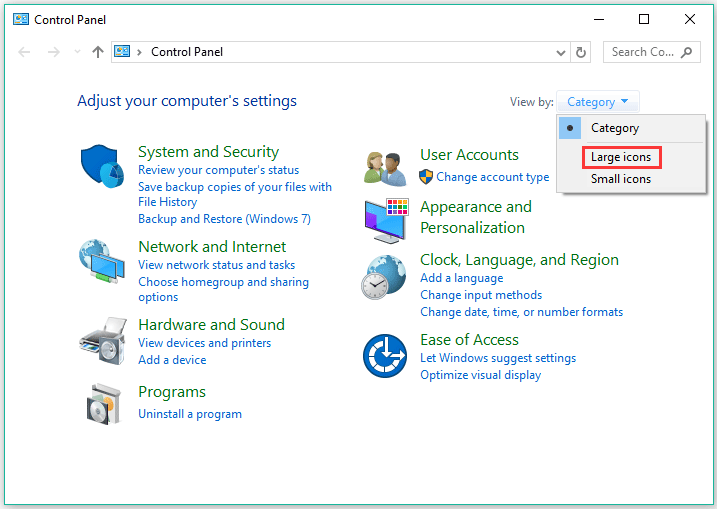
Task: Click Add a language
Action: pyautogui.click(x=462, y=278)
